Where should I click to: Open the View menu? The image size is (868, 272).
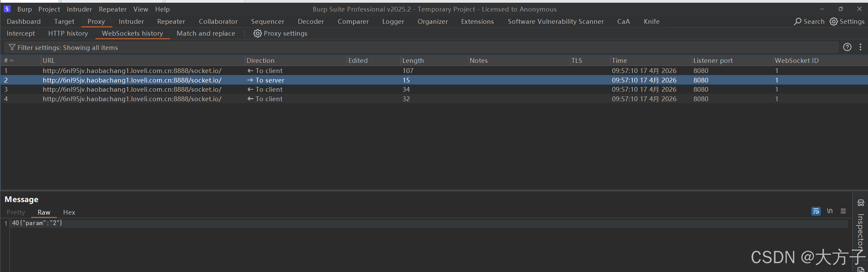(x=141, y=9)
